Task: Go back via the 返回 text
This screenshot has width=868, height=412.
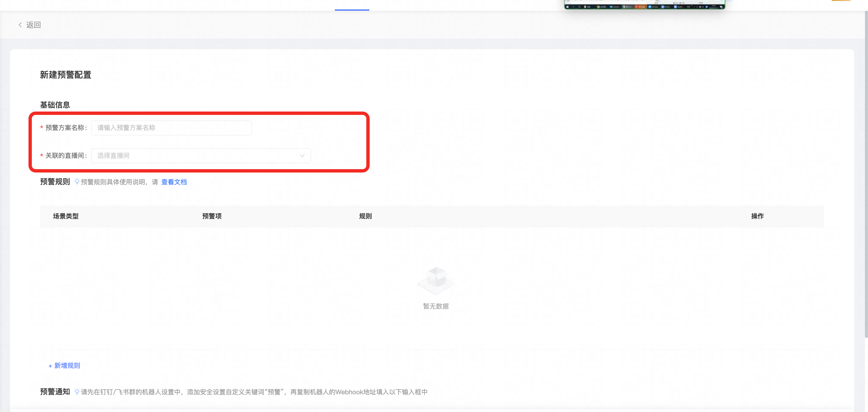Action: tap(34, 25)
